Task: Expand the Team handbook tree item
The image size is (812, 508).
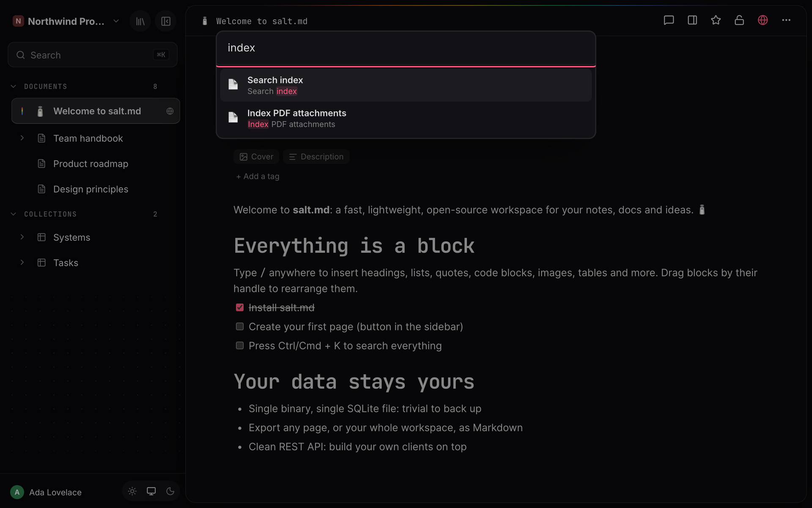Action: [22, 138]
